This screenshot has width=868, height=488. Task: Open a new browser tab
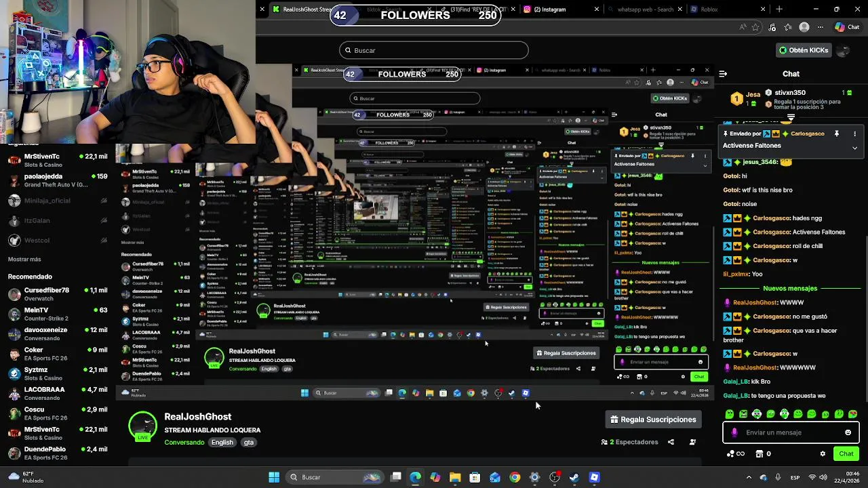779,9
